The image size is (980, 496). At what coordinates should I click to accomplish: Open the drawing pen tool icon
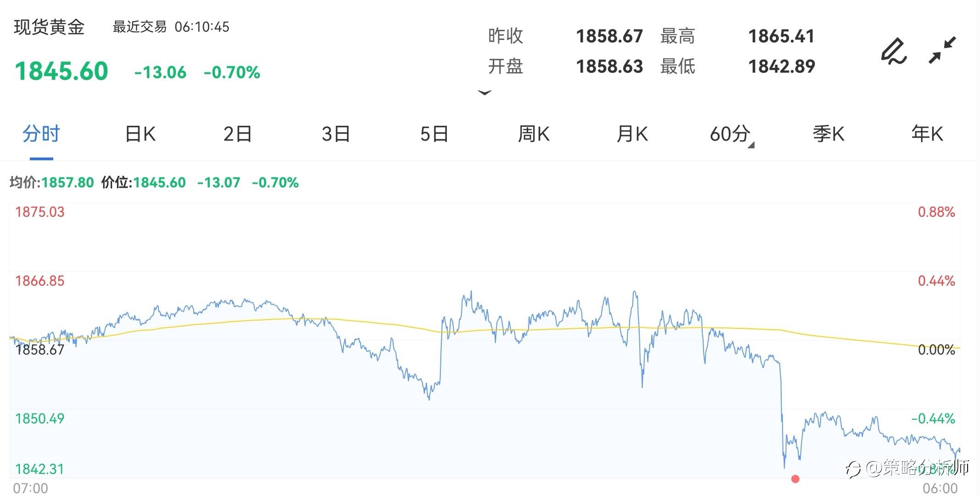tap(894, 51)
